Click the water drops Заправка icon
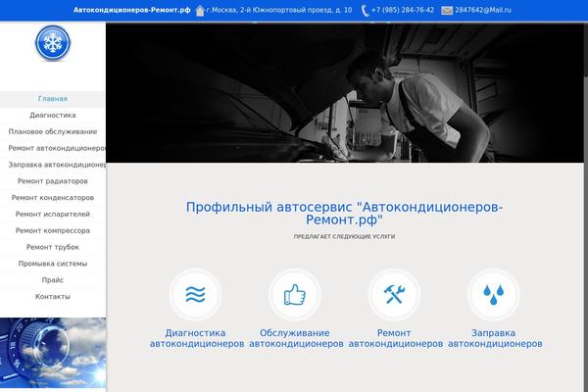Viewport: 588px width, 392px height. click(x=494, y=294)
